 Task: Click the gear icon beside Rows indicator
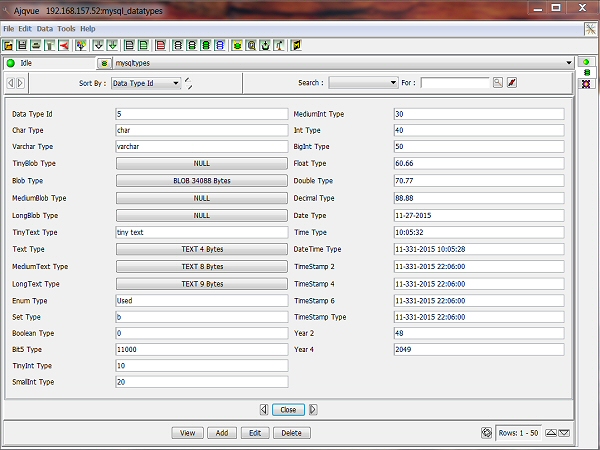pyautogui.click(x=487, y=433)
